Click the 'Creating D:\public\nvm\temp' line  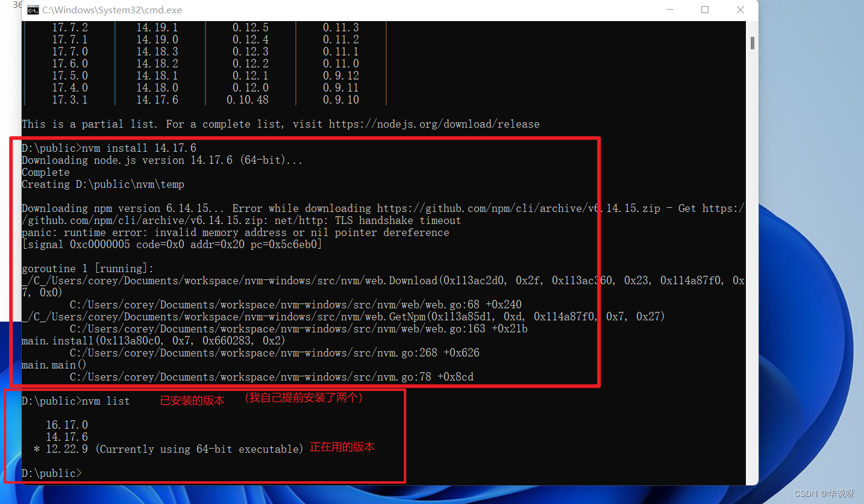point(103,184)
